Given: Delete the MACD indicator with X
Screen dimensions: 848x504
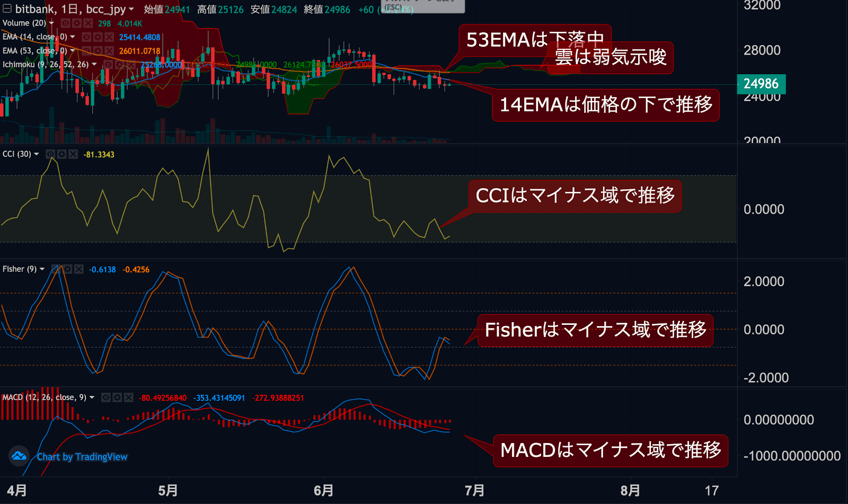Looking at the screenshot, I should tap(129, 397).
